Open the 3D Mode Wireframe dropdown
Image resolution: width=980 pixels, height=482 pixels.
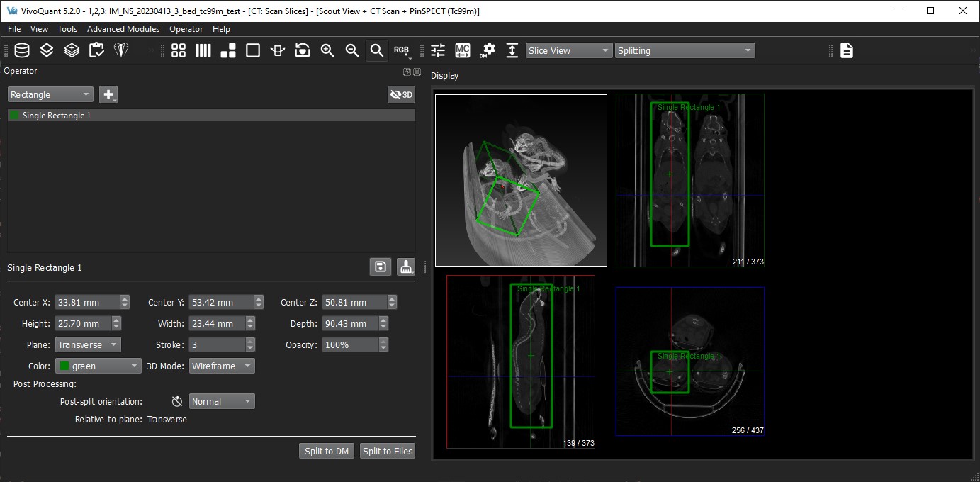coord(221,366)
